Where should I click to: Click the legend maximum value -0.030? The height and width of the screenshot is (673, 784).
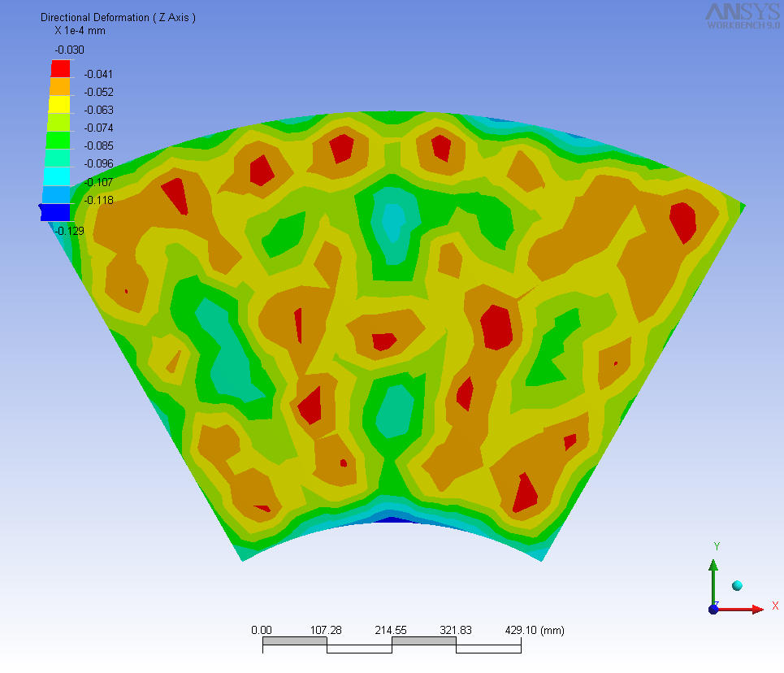(x=70, y=50)
